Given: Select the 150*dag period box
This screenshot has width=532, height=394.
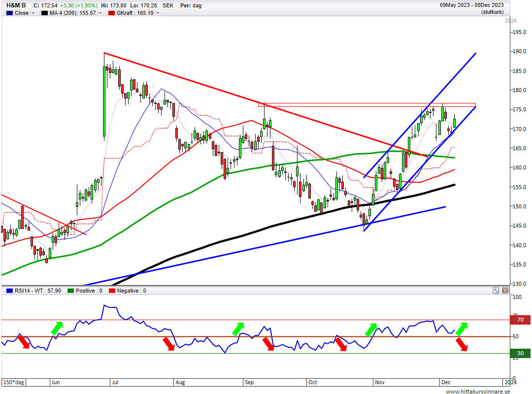Looking at the screenshot, I should tap(14, 383).
